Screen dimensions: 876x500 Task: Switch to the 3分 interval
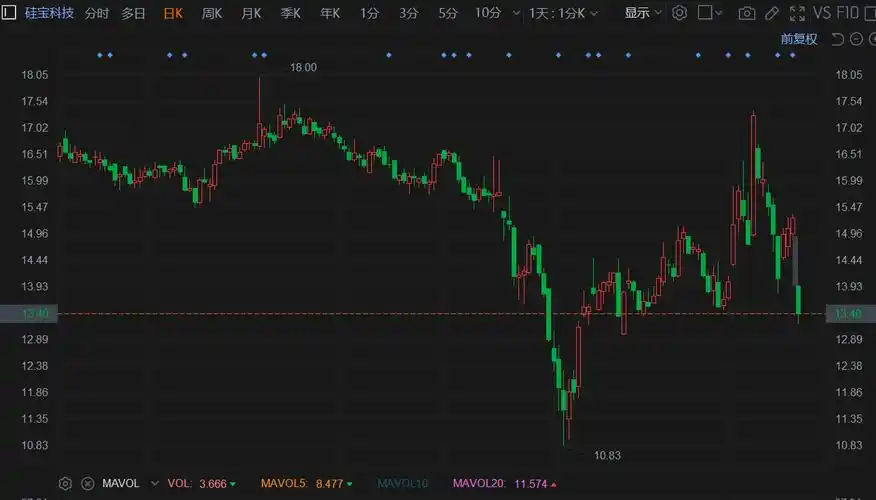tap(408, 13)
